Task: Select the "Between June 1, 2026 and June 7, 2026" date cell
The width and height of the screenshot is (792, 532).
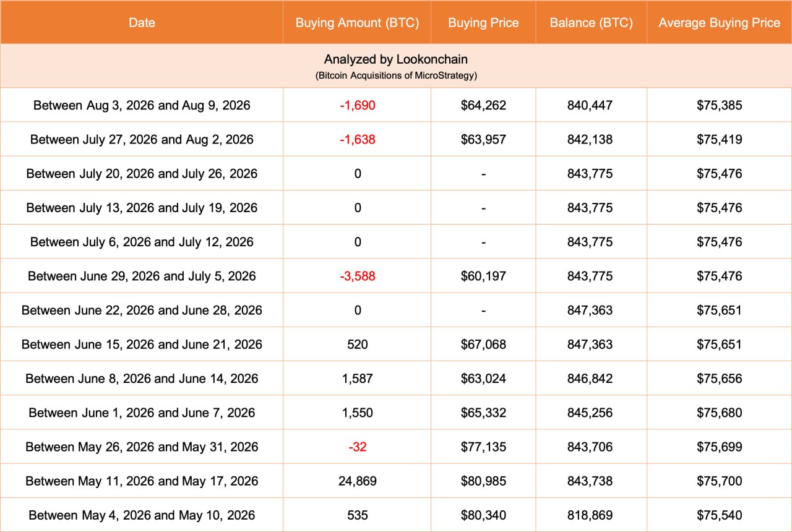Action: click(x=142, y=413)
